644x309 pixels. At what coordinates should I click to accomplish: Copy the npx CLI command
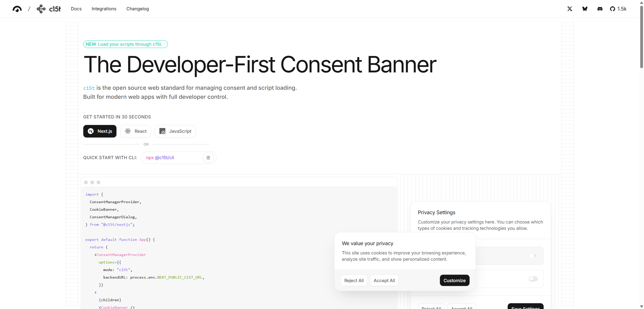point(208,158)
